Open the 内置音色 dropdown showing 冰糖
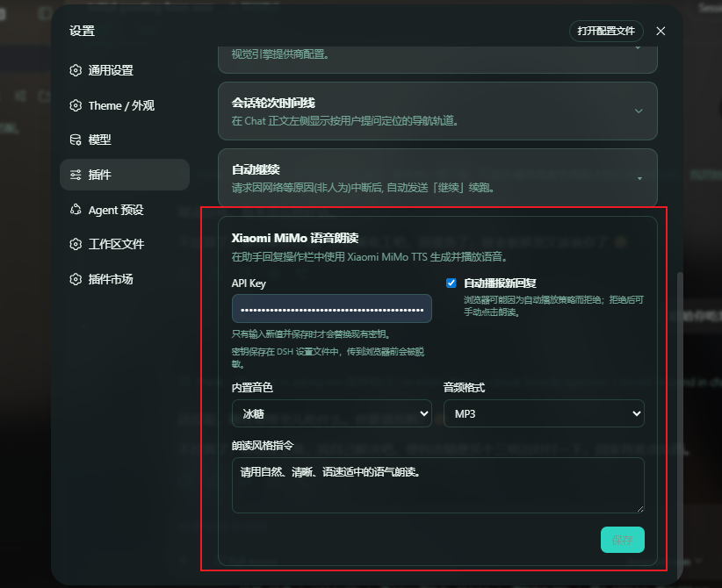Screen dimensions: 722x588 pyautogui.click(x=331, y=413)
